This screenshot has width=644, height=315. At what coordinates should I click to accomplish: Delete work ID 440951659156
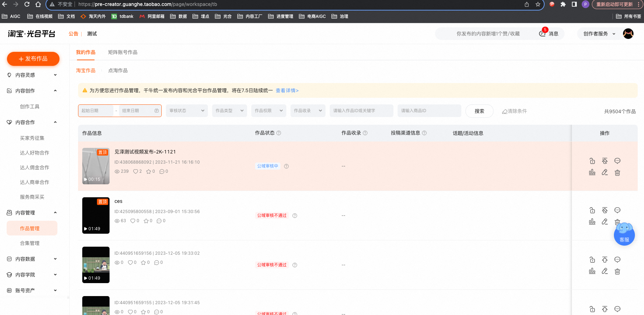pos(617,271)
